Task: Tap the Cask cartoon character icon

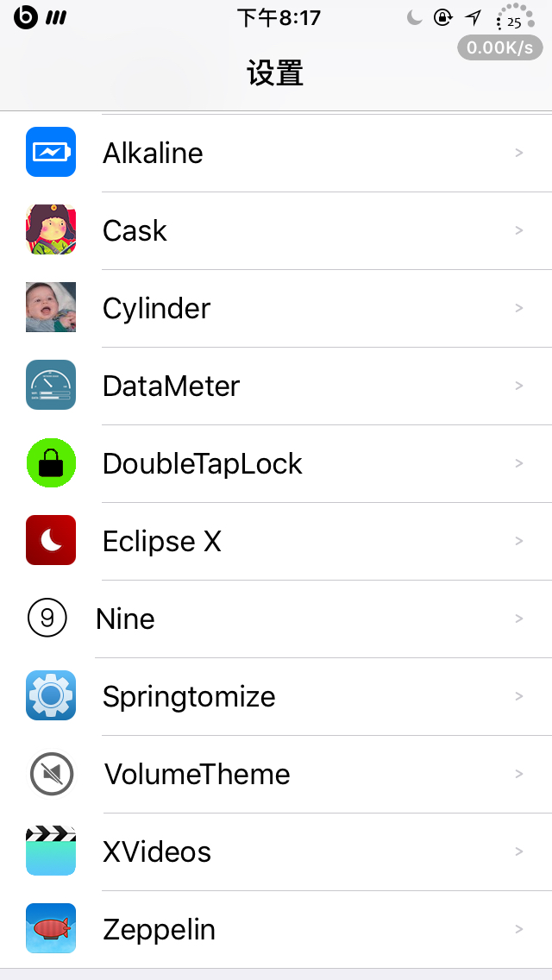Action: tap(51, 230)
